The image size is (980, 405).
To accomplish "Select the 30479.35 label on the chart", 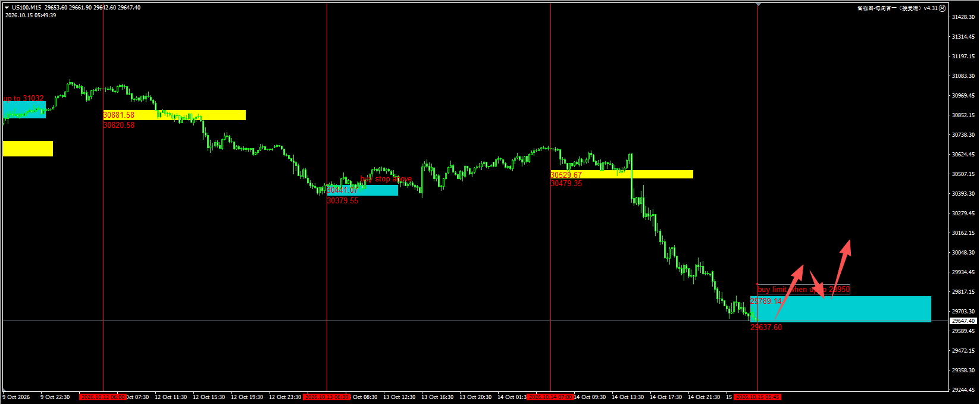I will [566, 184].
